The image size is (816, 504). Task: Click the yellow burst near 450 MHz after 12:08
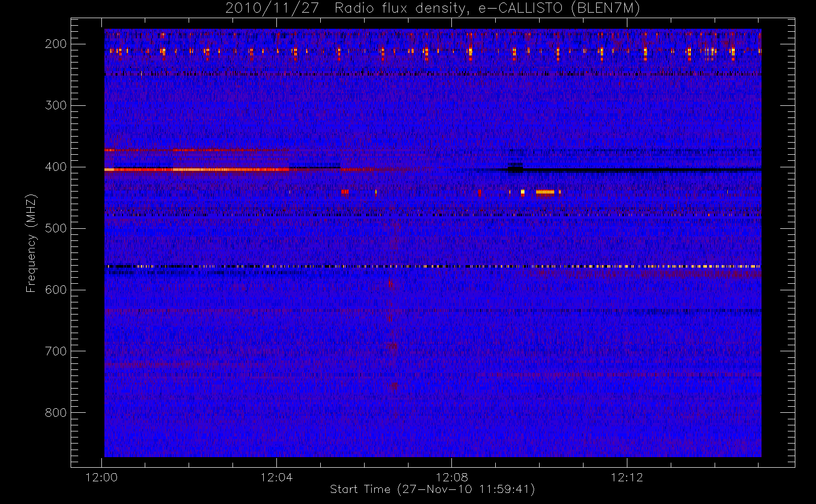pyautogui.click(x=545, y=192)
